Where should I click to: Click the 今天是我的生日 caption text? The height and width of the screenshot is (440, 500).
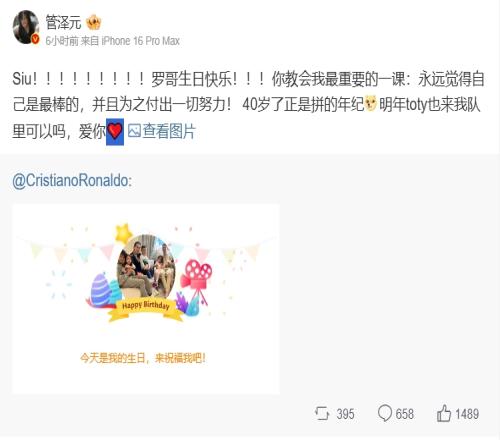click(143, 358)
